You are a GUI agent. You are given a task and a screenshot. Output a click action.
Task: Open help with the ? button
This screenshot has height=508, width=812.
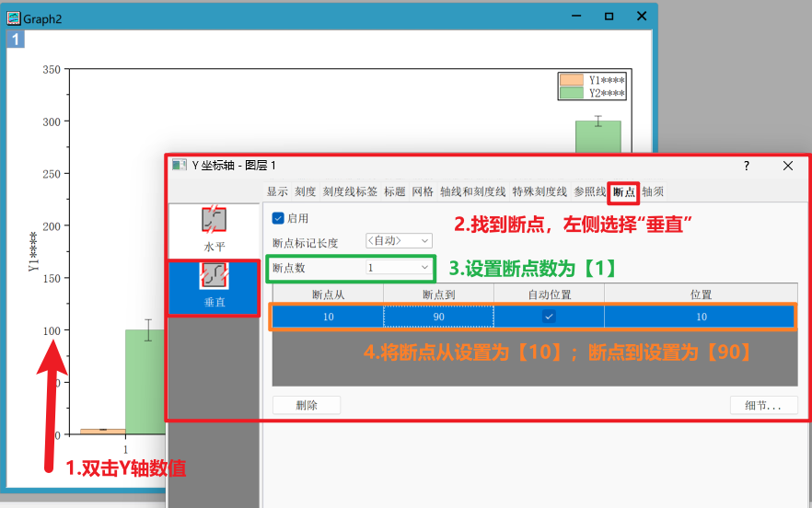(746, 166)
